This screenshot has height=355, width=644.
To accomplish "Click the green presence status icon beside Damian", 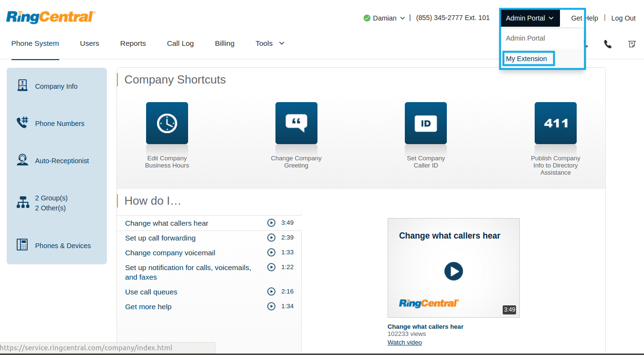I will point(367,18).
